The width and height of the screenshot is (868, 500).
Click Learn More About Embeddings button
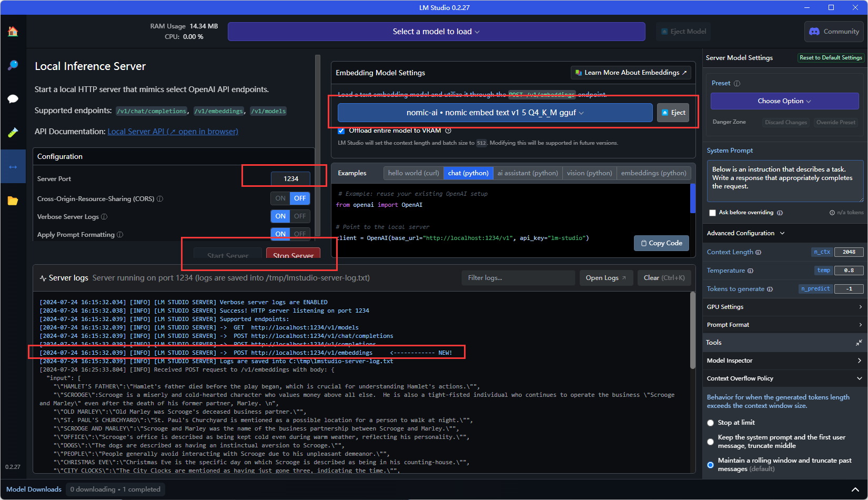pyautogui.click(x=631, y=73)
